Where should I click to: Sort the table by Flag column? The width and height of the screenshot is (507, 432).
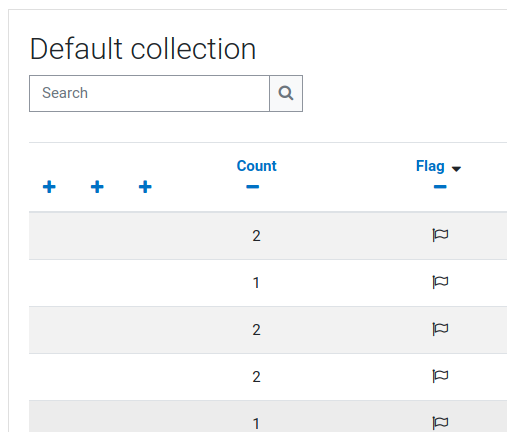coord(430,166)
